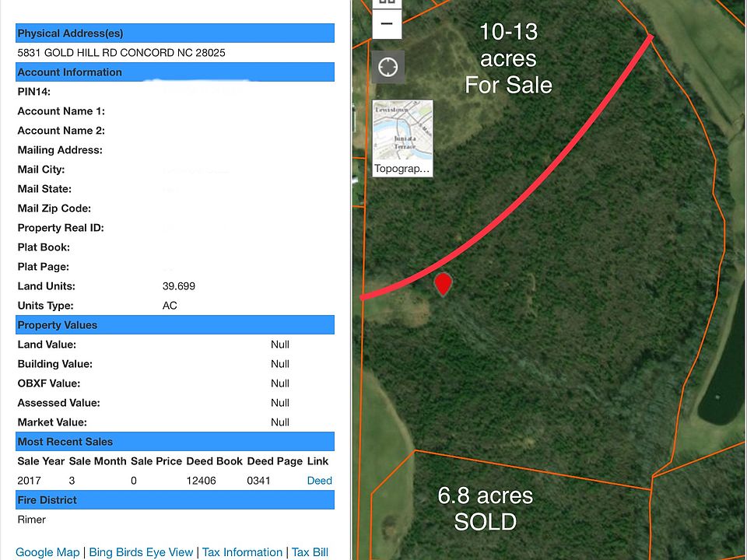The height and width of the screenshot is (560, 747).
Task: Click the Account Information section header
Action: point(69,72)
